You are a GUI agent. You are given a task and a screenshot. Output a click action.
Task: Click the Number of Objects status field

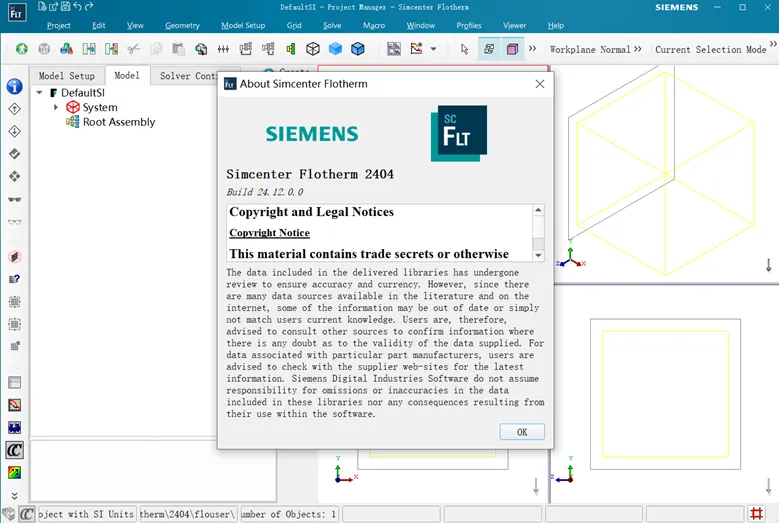coord(290,514)
